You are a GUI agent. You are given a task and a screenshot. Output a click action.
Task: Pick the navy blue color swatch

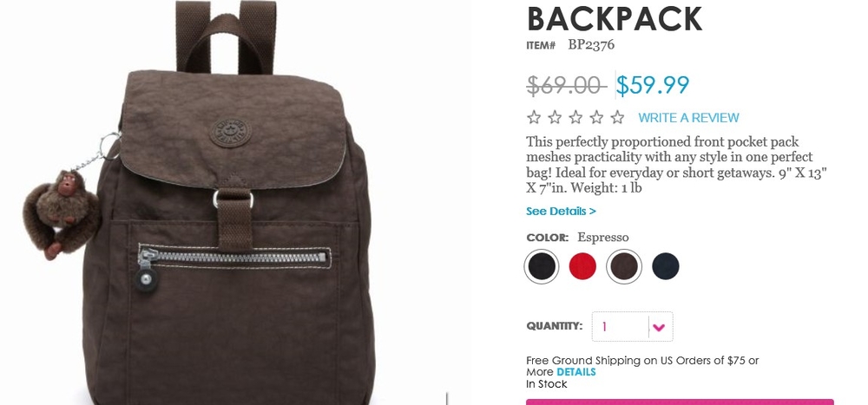coord(666,267)
